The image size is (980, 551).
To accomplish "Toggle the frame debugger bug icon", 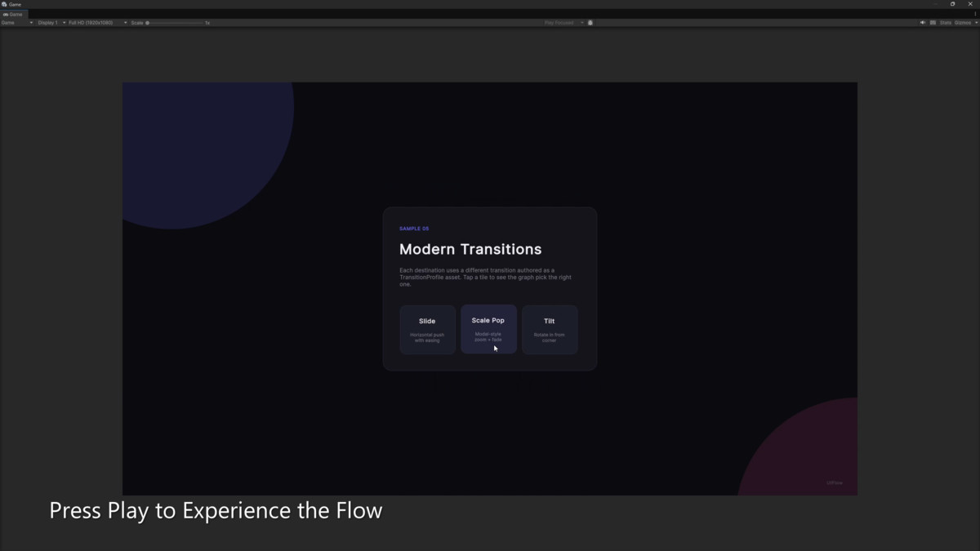I will click(590, 23).
